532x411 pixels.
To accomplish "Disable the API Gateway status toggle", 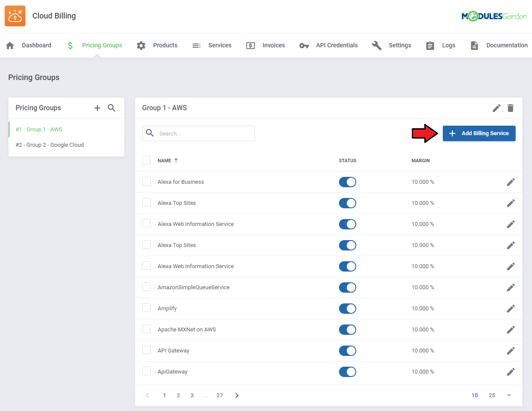I will (x=348, y=351).
